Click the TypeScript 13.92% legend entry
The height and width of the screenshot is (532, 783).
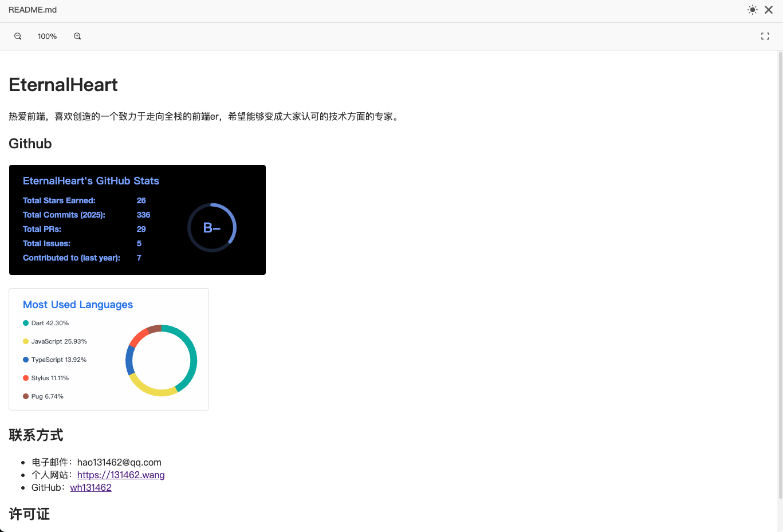tap(55, 360)
